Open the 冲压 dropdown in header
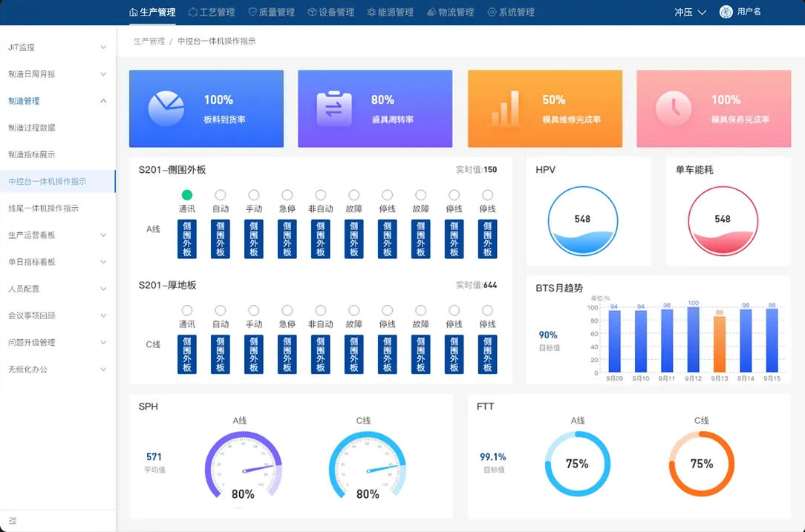This screenshot has height=532, width=805. [690, 13]
